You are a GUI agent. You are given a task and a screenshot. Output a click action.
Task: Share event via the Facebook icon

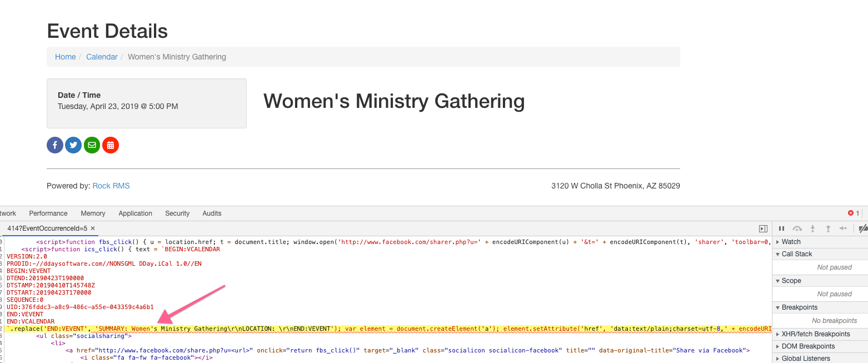coord(54,145)
